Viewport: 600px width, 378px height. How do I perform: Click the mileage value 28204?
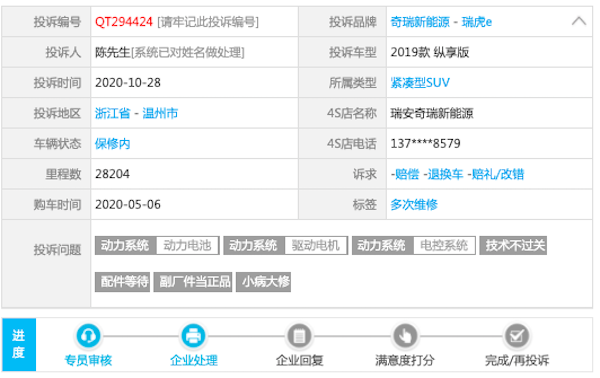(x=112, y=174)
